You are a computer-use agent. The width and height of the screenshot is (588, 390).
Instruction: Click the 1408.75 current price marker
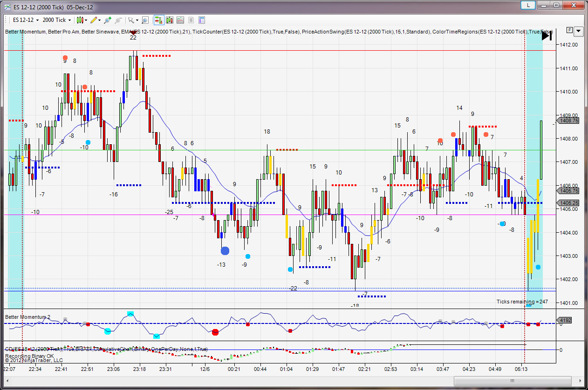(569, 120)
